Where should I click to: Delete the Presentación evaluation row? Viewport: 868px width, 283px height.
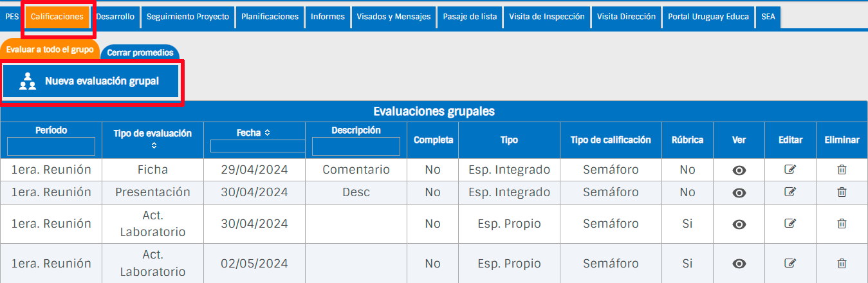click(x=842, y=192)
